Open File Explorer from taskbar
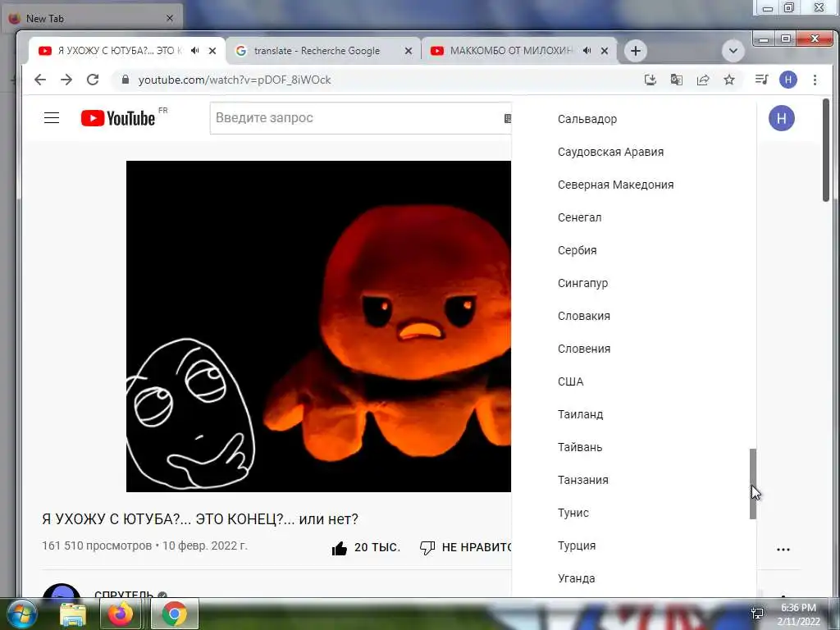 72,614
